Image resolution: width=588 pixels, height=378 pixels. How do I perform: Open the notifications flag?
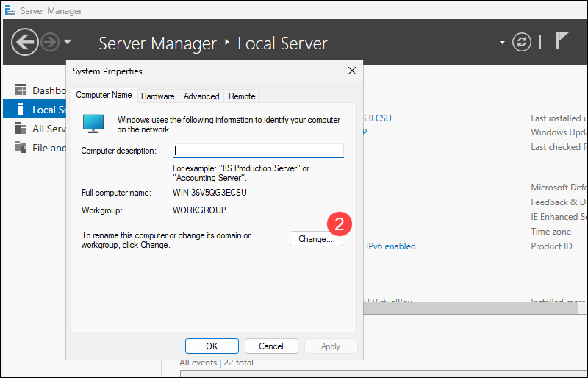click(562, 42)
